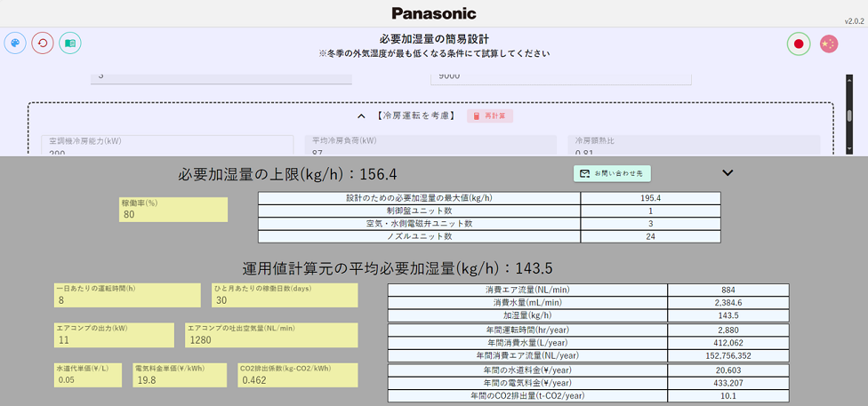The image size is (868, 406).
Task: Click the 水道代単価 input field
Action: pyautogui.click(x=88, y=379)
